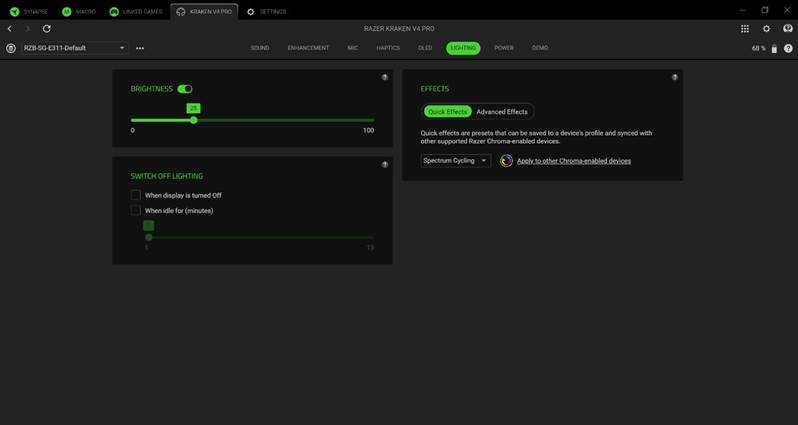798x425 pixels.
Task: Click the forward navigation arrow
Action: pos(28,29)
